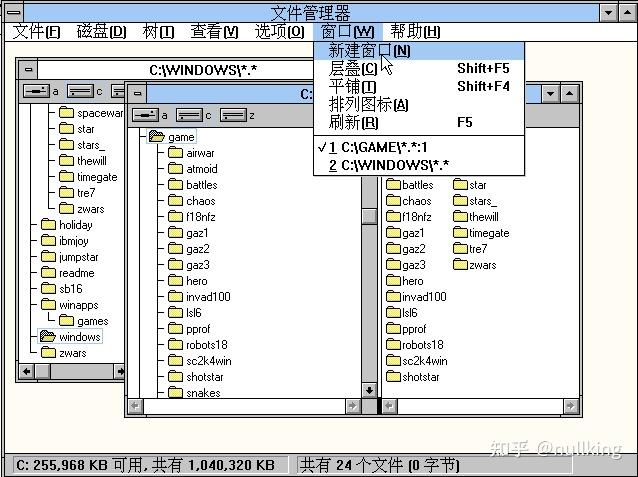Viewport: 638px width, 477px height.
Task: Click the ibmjoy folder icon in back window
Action: pos(48,241)
